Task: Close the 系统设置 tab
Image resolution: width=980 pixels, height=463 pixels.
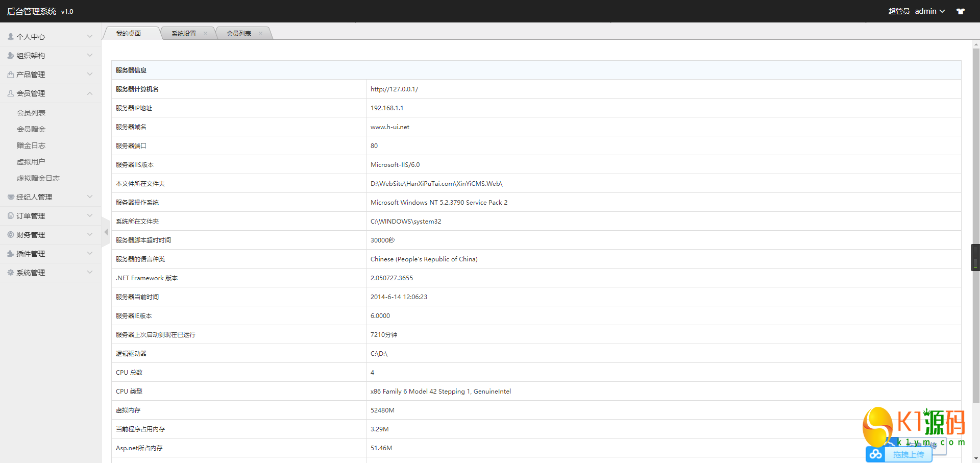Action: point(205,34)
